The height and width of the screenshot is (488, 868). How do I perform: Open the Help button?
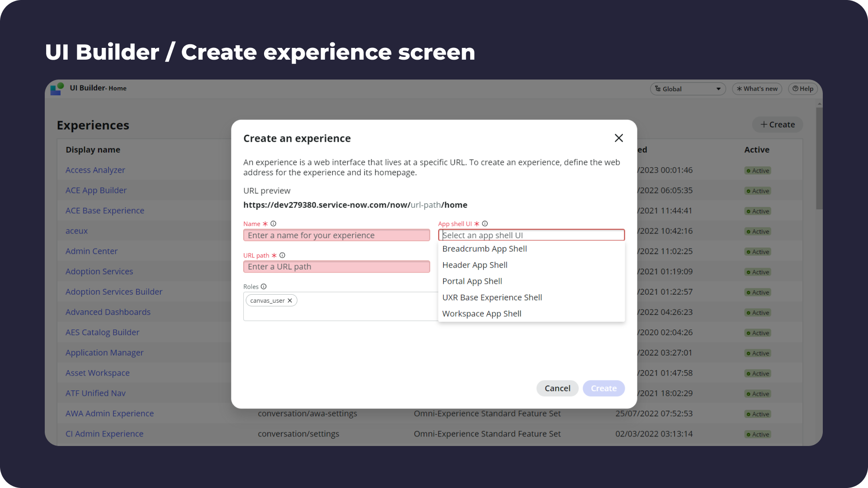click(803, 89)
